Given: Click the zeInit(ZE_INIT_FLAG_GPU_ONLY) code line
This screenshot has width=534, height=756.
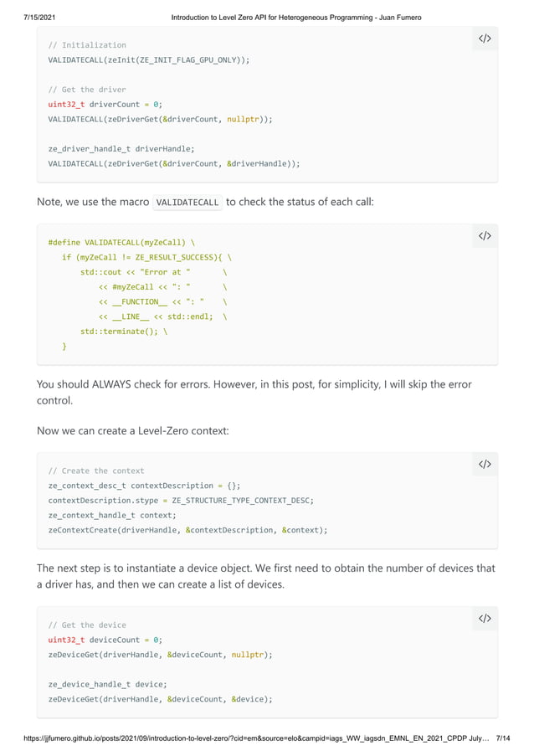Looking at the screenshot, I should [x=148, y=60].
